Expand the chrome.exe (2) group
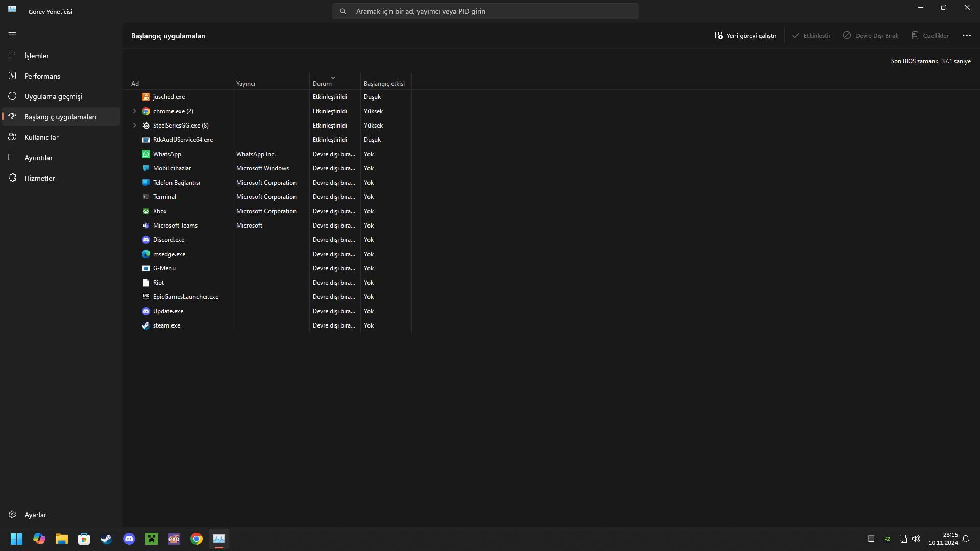This screenshot has width=980, height=551. tap(135, 111)
